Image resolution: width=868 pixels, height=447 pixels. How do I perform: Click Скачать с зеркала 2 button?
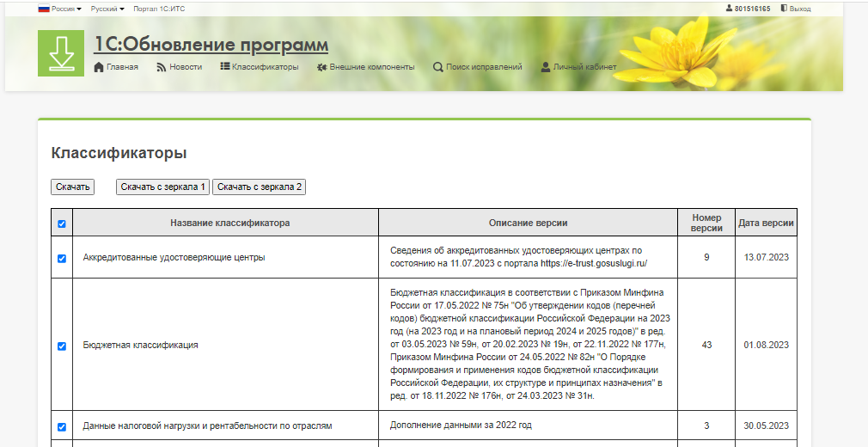(x=259, y=187)
